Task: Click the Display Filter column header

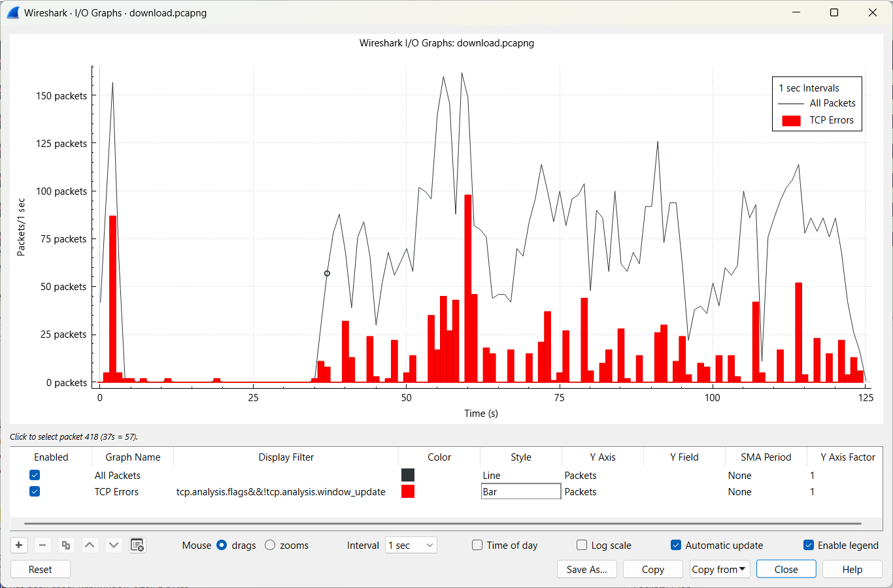Action: pos(286,457)
